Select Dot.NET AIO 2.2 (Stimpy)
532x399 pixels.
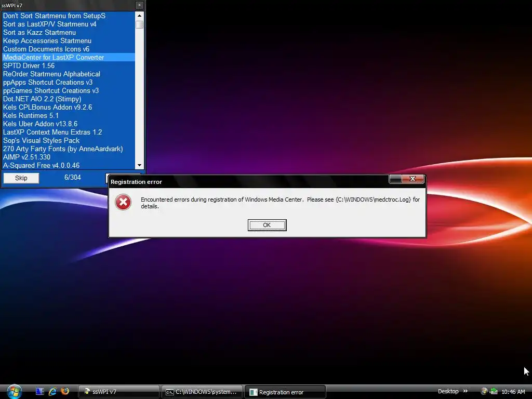pyautogui.click(x=69, y=99)
